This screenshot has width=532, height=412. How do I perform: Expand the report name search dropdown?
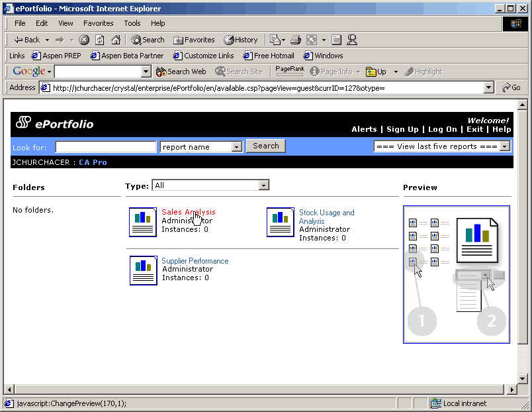pyautogui.click(x=237, y=147)
